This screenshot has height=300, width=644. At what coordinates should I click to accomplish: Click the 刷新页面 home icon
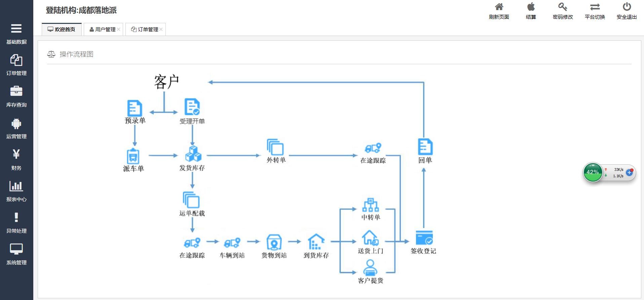click(499, 7)
